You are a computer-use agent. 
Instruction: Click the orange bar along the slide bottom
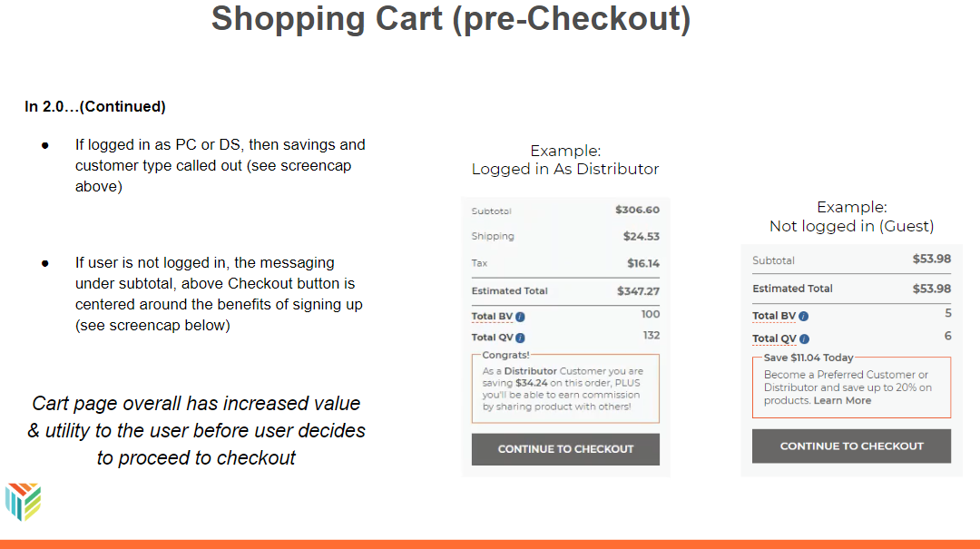point(490,544)
